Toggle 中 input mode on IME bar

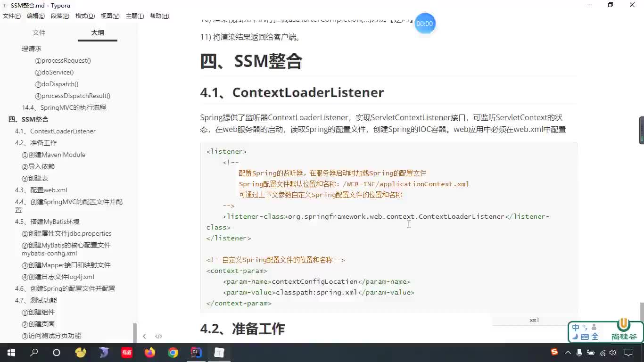pyautogui.click(x=576, y=328)
